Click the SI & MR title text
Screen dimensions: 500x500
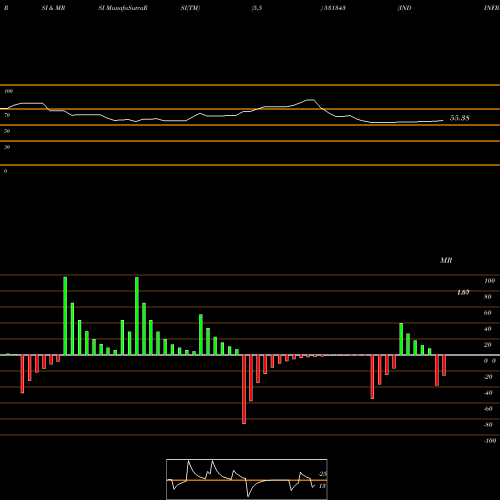(53, 8)
